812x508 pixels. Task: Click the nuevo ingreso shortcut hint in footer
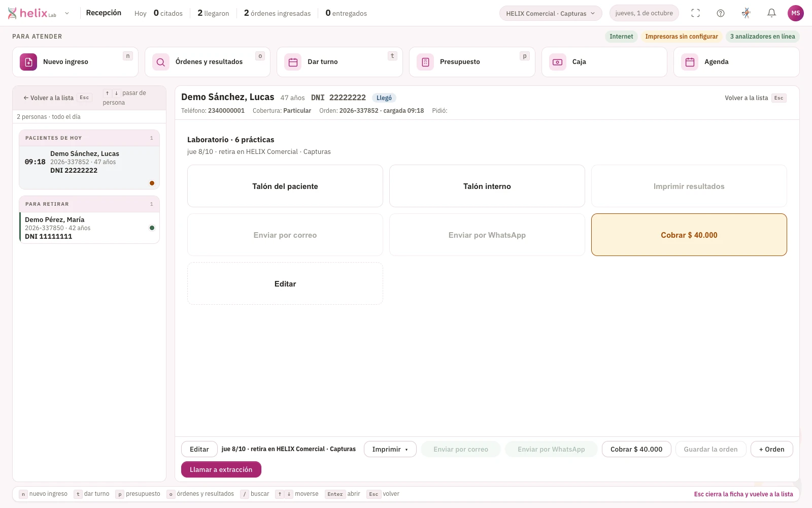43,494
